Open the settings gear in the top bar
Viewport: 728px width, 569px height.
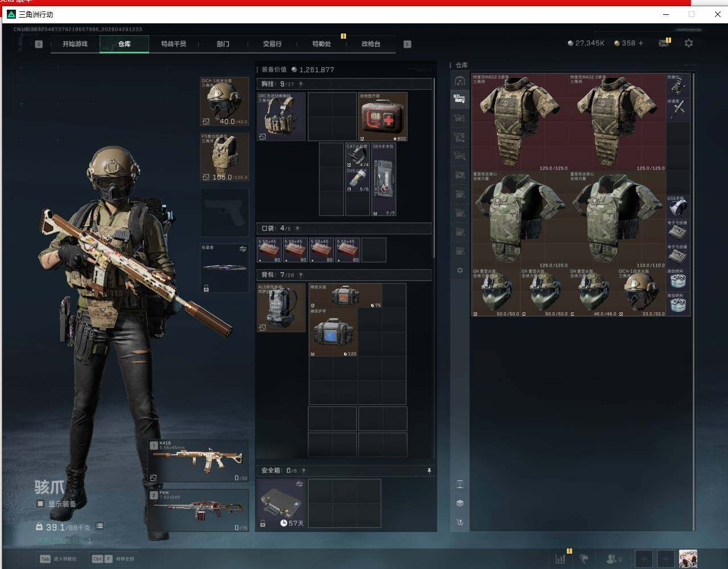689,43
